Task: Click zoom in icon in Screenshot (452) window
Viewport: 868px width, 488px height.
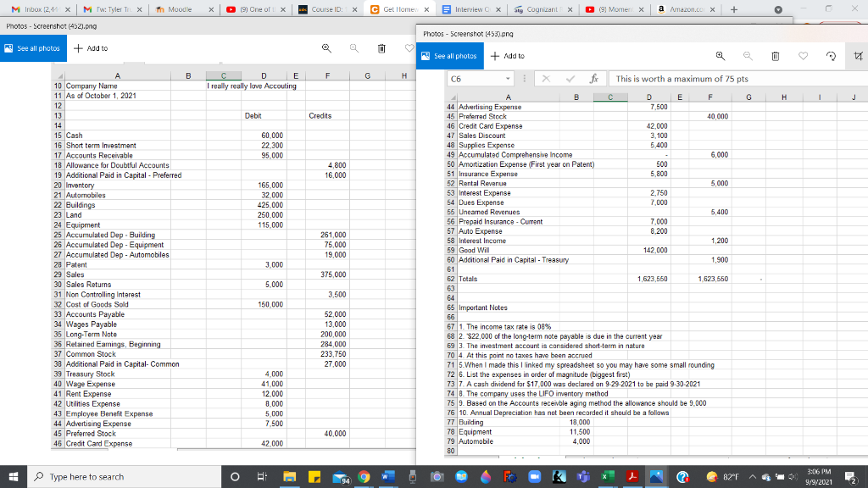Action: click(x=326, y=48)
